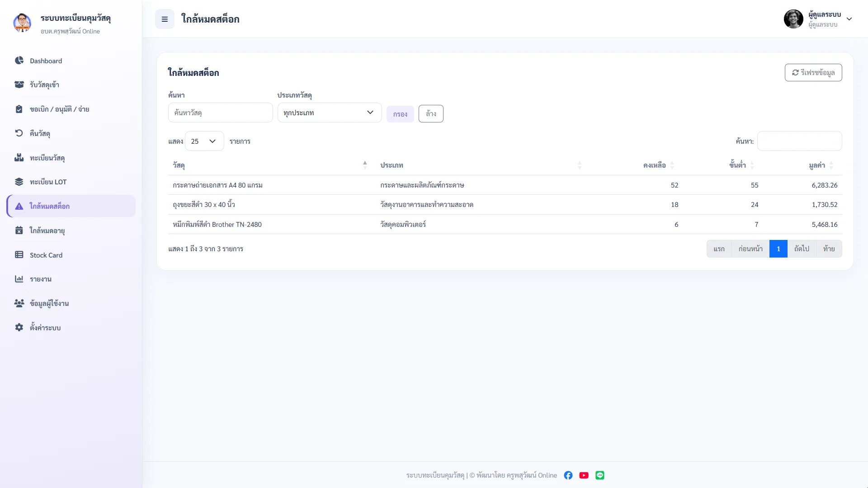
Task: Open the YouTube link in footer
Action: (x=584, y=475)
